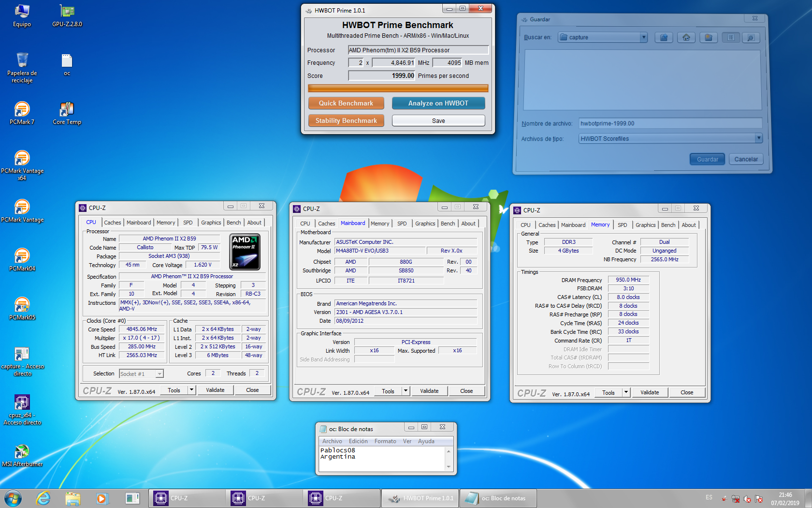Open Windows Explorer from the taskbar
Image resolution: width=812 pixels, height=508 pixels.
point(72,498)
